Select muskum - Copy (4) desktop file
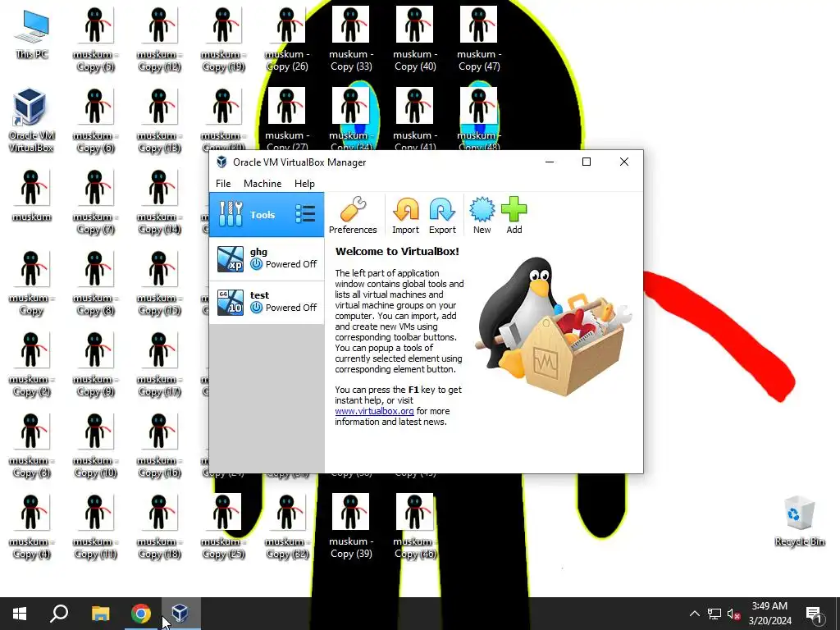 [x=31, y=527]
